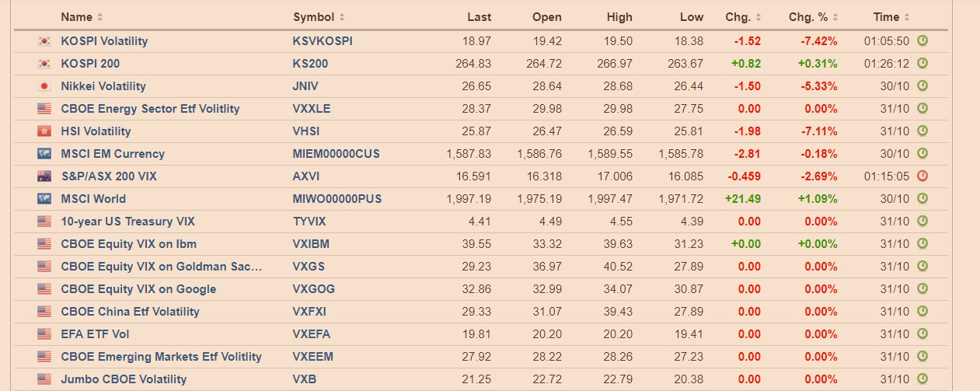Click the red clock icon for S&P/ASX 200 VIX
This screenshot has width=980, height=391.
922,176
